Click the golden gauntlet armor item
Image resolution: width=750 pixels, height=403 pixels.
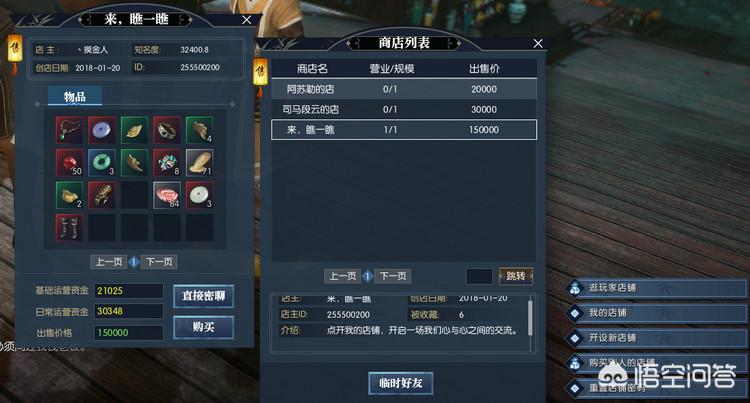102,195
